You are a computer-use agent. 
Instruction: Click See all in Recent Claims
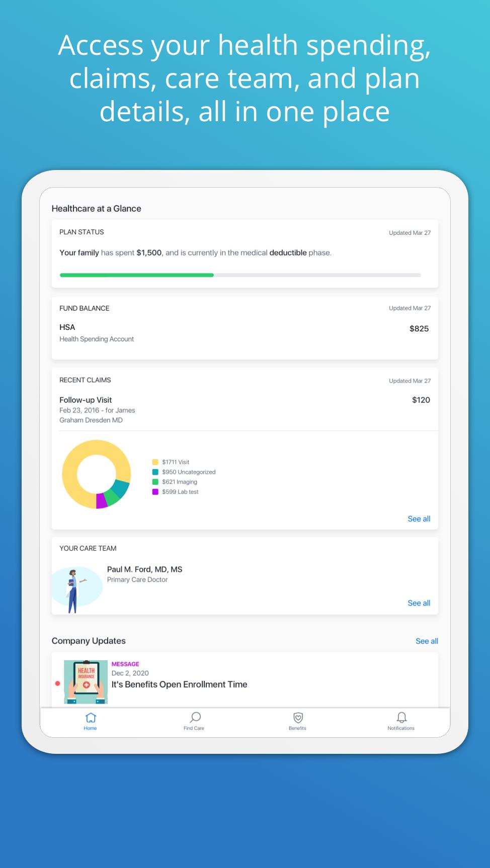pos(419,519)
